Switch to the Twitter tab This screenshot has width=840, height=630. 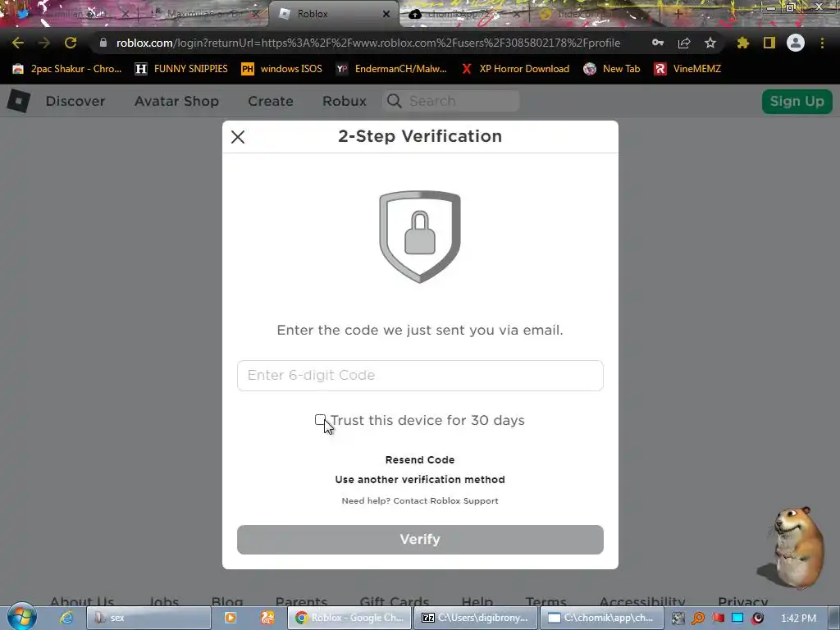[x=70, y=14]
